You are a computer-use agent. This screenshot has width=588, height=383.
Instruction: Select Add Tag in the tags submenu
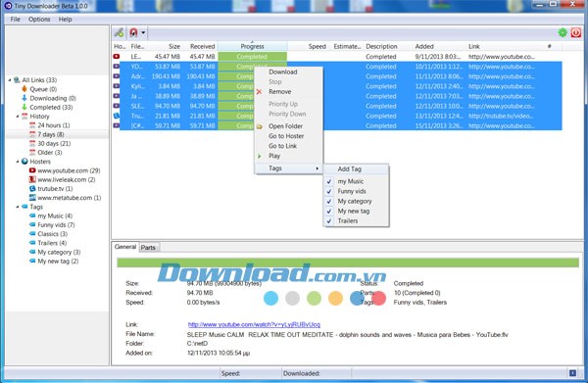point(350,169)
